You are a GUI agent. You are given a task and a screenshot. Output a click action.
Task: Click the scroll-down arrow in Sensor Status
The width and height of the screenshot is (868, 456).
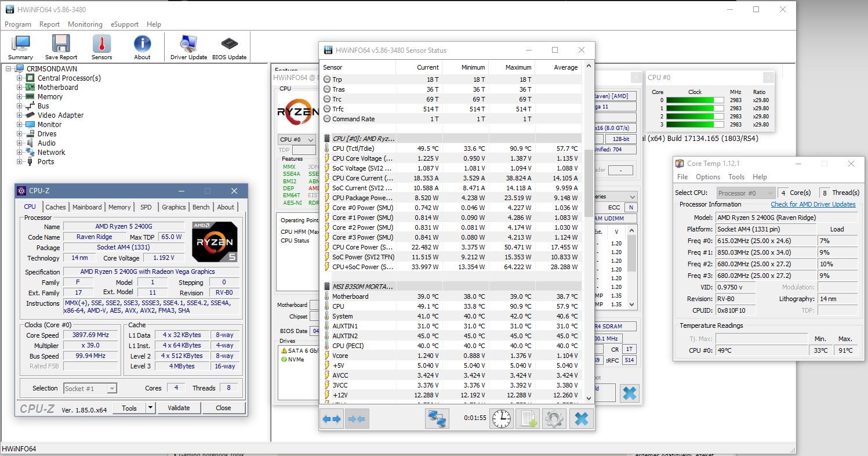pos(589,399)
